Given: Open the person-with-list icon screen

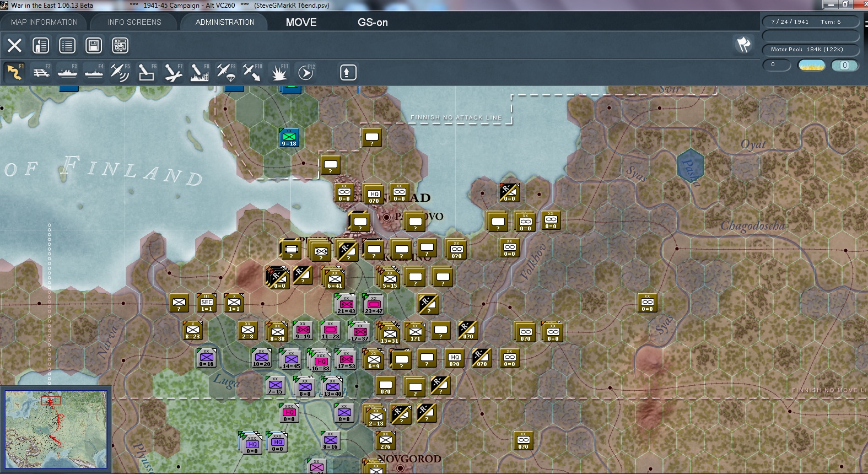Looking at the screenshot, I should coord(41,45).
